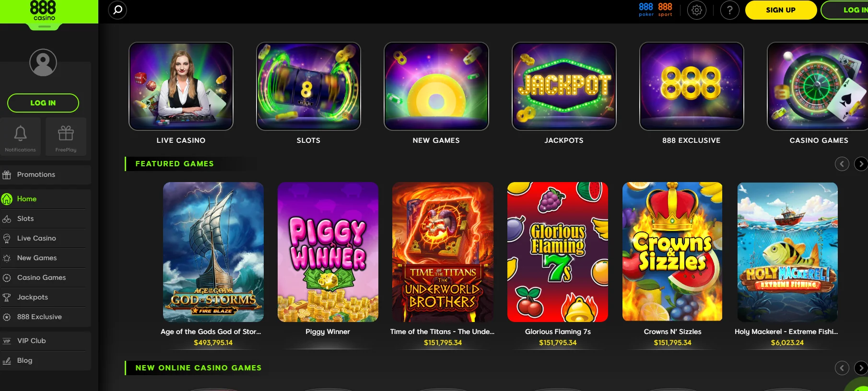The height and width of the screenshot is (391, 868).
Task: Advance New Online Casino Games carousel right
Action: pos(861,368)
